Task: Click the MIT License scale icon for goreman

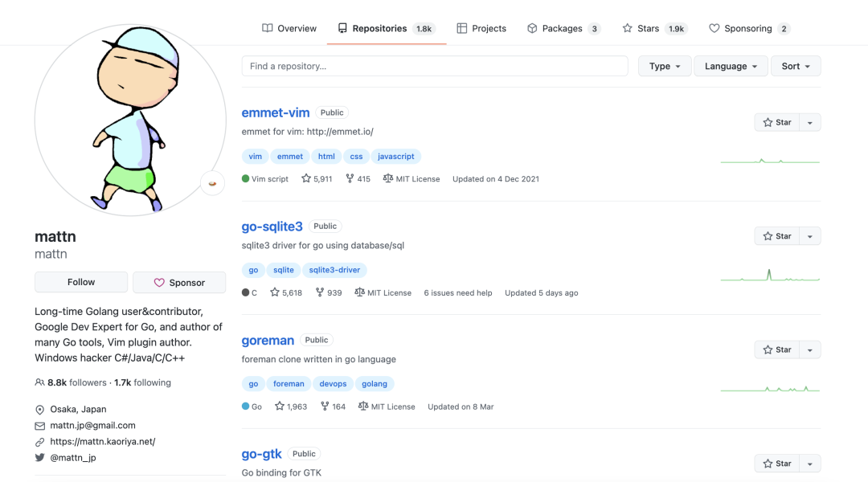Action: coord(363,406)
